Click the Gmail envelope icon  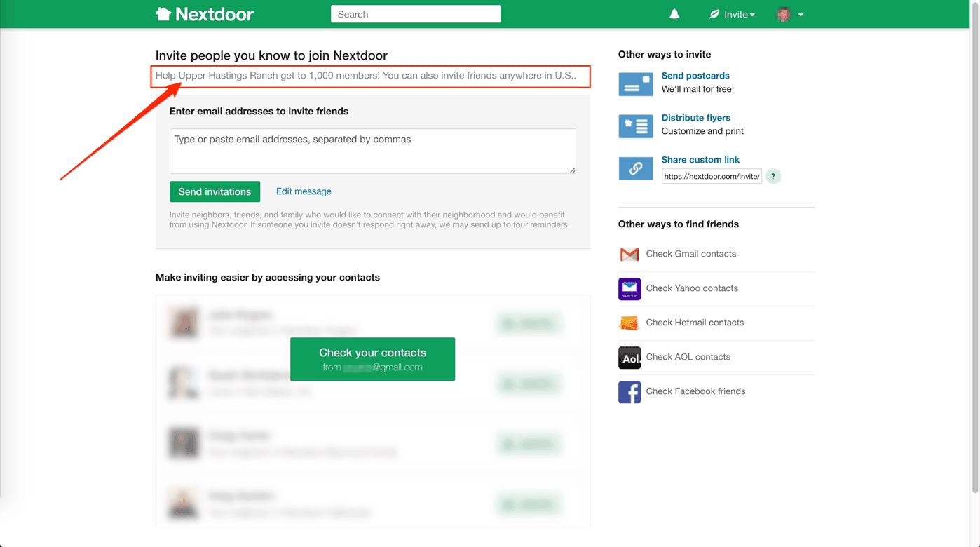pos(629,254)
